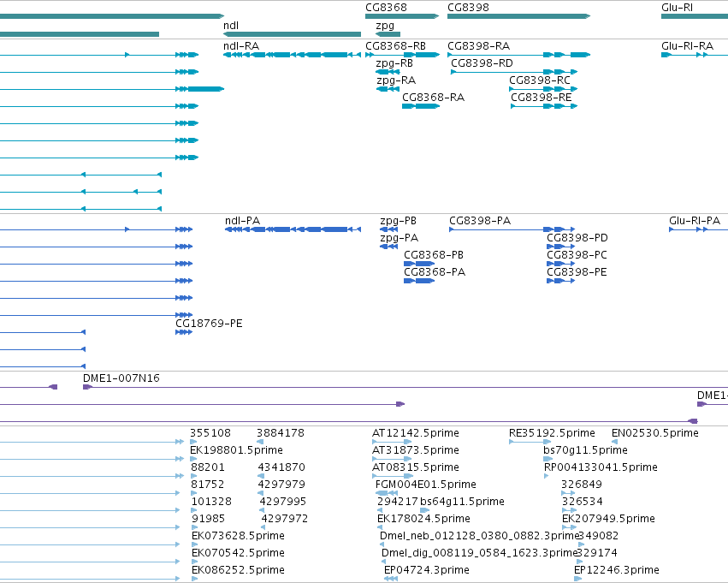Select transcript CG8368-RA

click(433, 98)
